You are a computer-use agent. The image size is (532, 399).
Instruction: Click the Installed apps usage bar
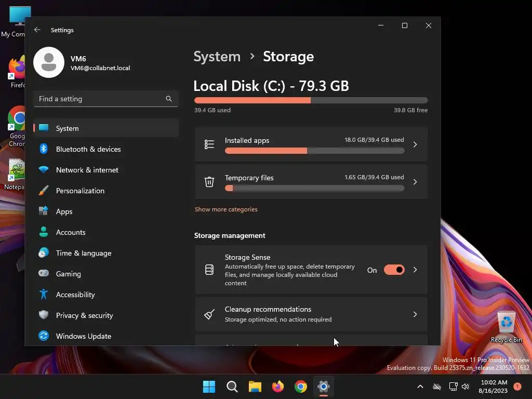click(314, 151)
